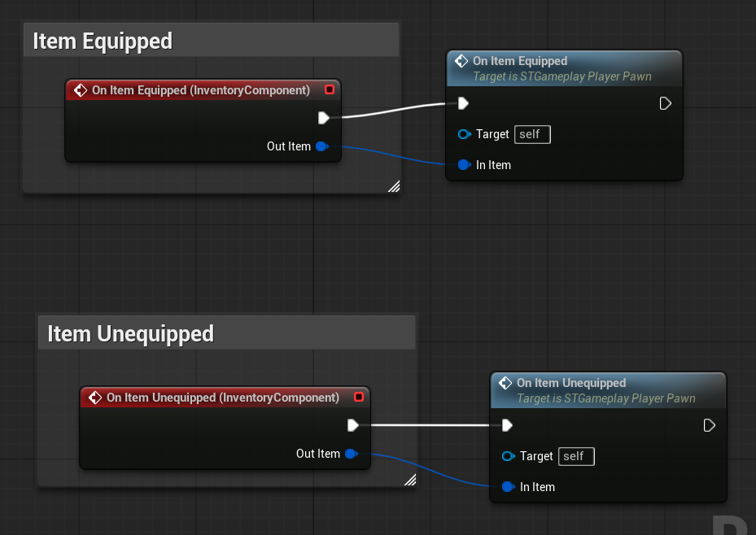
Task: Click the red delegate pin on On Item Equipped event
Action: tap(330, 89)
